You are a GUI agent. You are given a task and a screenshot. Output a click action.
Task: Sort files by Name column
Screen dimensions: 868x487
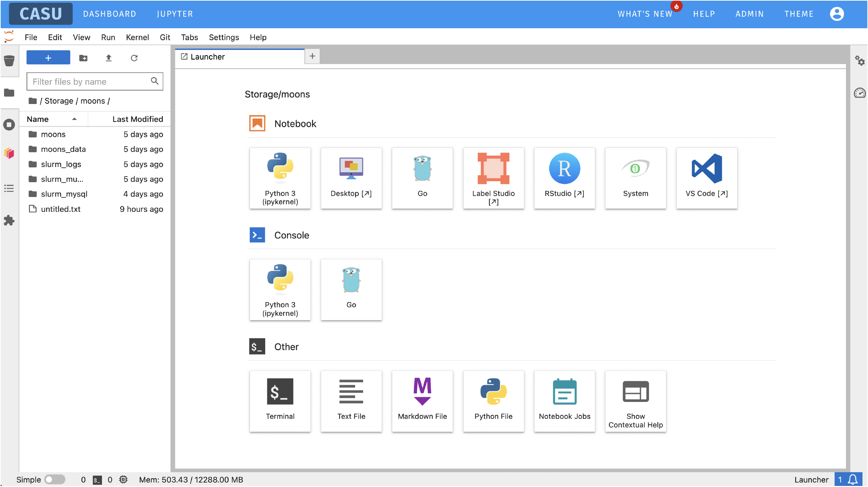tap(53, 119)
